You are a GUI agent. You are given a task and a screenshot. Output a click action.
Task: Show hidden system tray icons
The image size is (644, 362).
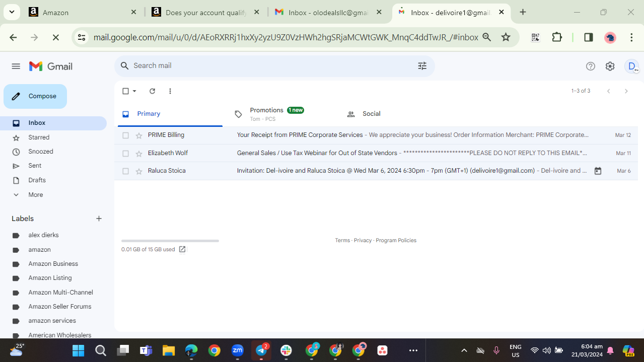pos(464,350)
